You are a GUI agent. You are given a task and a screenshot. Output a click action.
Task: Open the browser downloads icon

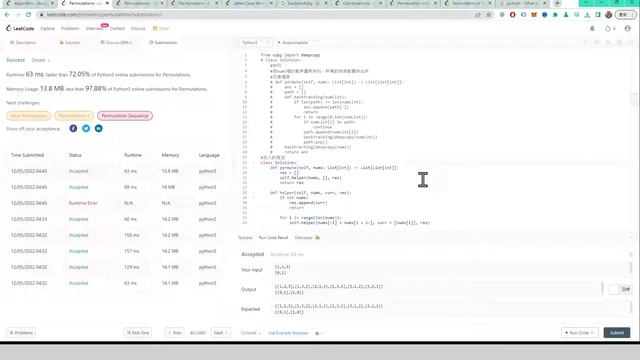coord(587,15)
